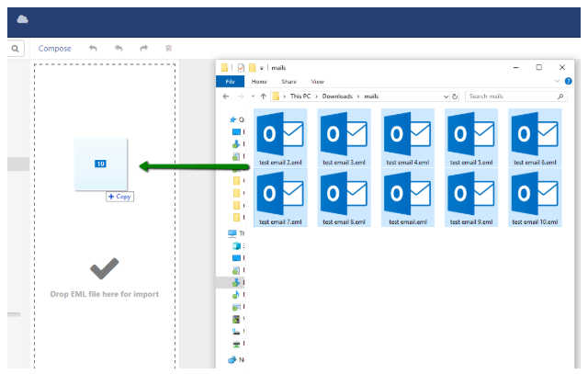Click the Explorer Back arrow
588x374 pixels.
[x=226, y=96]
